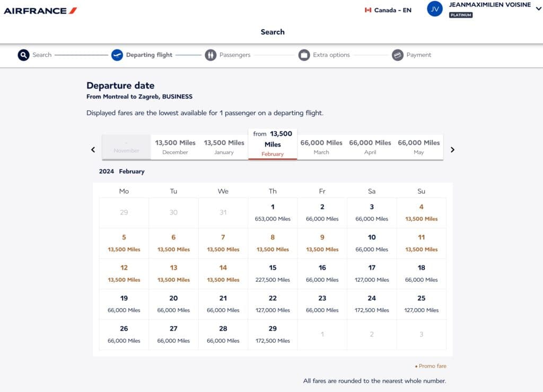
Task: Select the March 66,000 Miles tab
Action: coord(321,147)
